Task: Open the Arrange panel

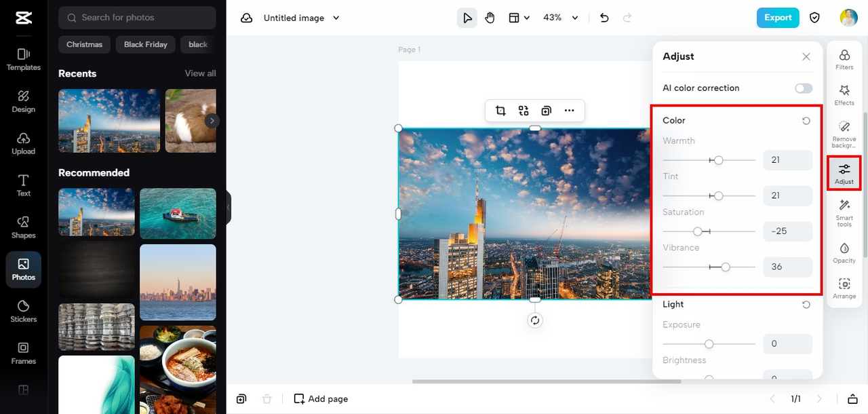Action: (x=844, y=288)
